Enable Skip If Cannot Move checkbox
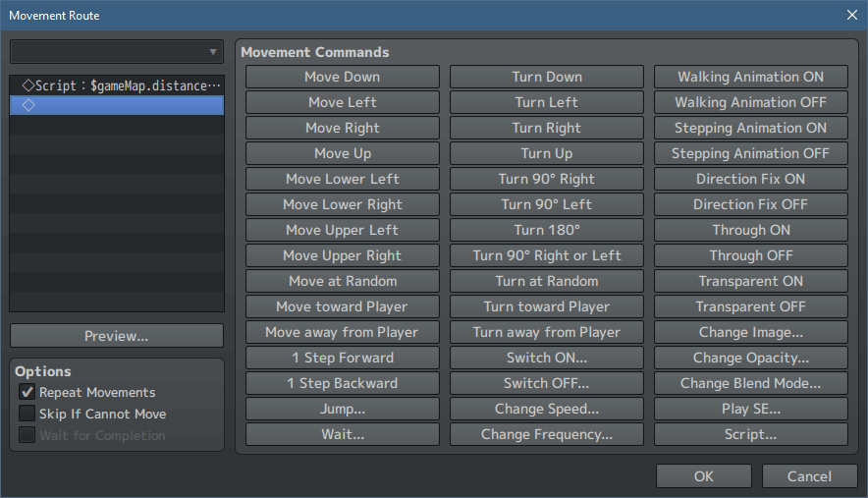The width and height of the screenshot is (868, 498). point(27,414)
